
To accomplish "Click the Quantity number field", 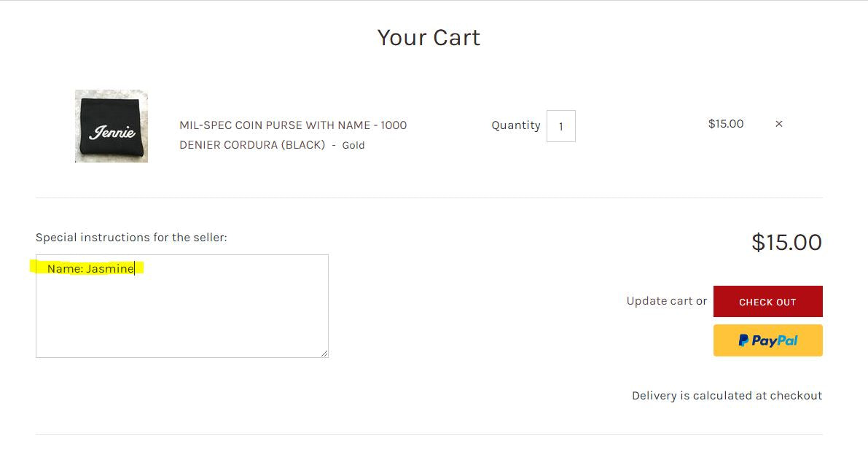I will coord(560,126).
